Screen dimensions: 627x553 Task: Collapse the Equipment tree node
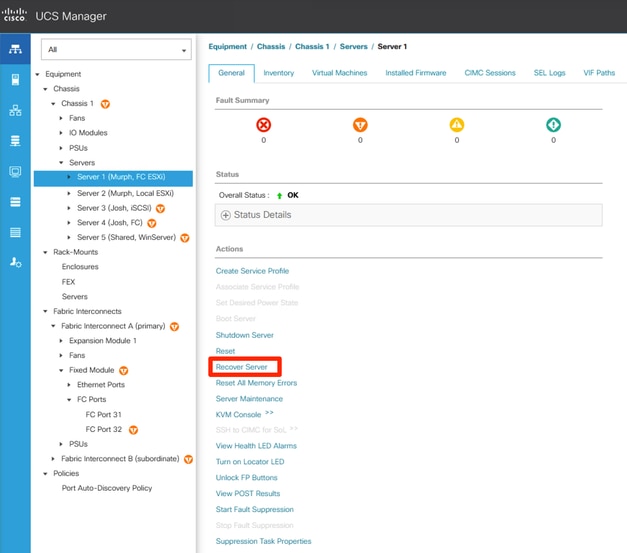tap(37, 74)
